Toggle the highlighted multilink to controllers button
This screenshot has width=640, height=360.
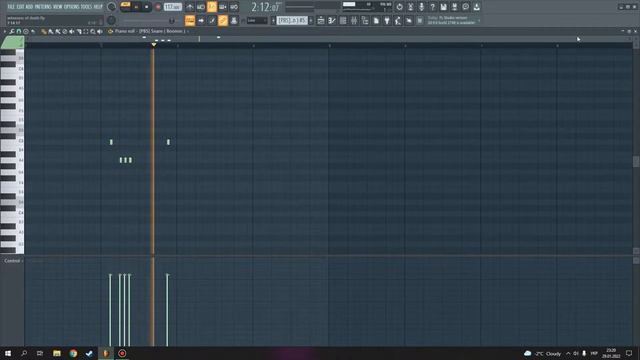pos(223,20)
